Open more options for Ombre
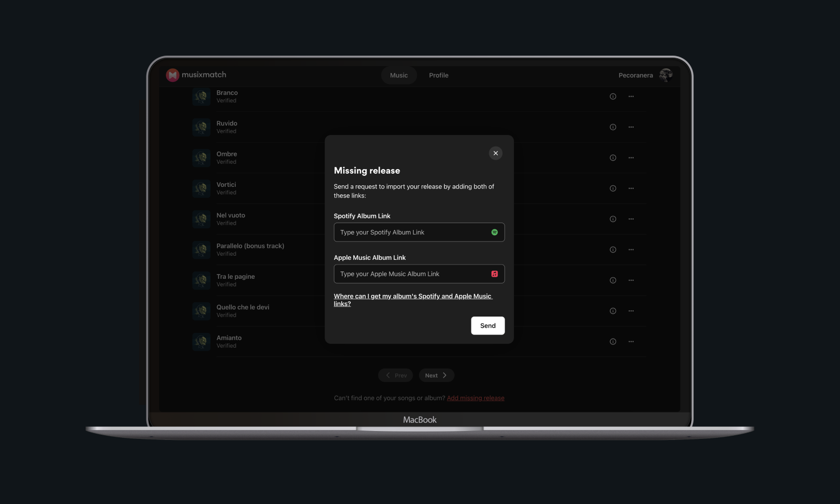 coord(631,157)
